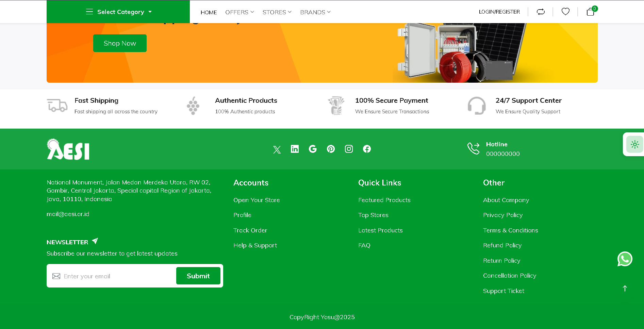The height and width of the screenshot is (329, 644).
Task: Click the Shop Now button
Action: point(120,43)
